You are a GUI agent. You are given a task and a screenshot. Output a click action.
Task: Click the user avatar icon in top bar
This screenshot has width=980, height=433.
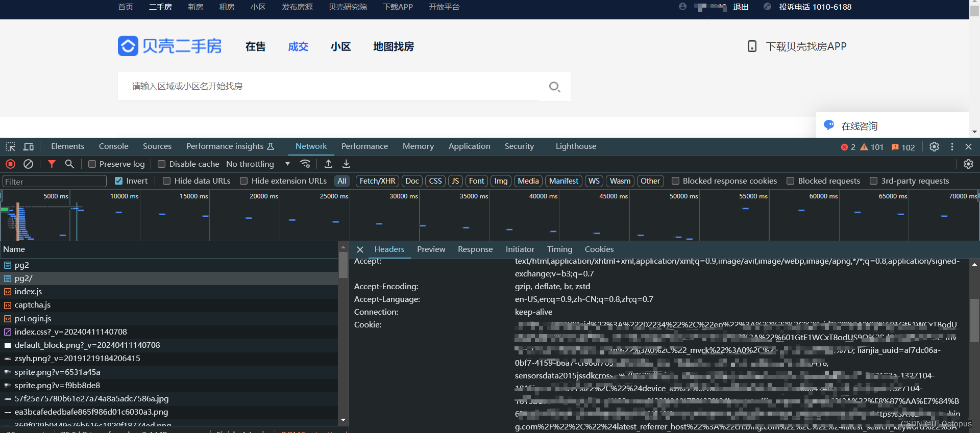tap(682, 7)
